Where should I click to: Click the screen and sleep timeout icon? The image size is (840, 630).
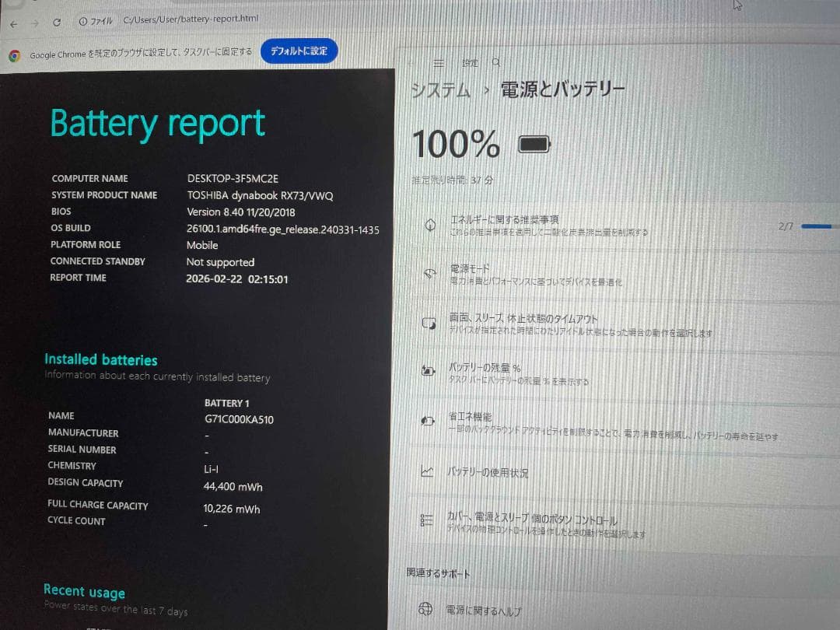pos(429,324)
